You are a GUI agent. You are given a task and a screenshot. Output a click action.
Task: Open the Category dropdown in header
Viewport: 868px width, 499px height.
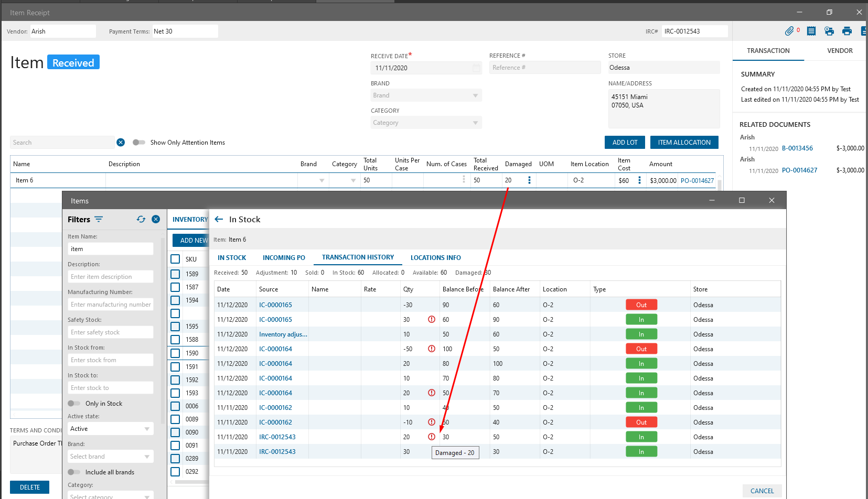pyautogui.click(x=425, y=123)
